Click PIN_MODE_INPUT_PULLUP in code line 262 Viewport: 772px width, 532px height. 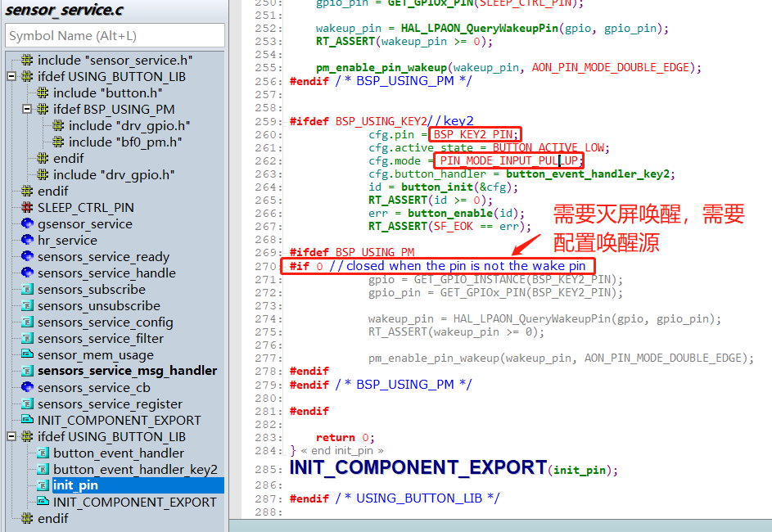[508, 160]
